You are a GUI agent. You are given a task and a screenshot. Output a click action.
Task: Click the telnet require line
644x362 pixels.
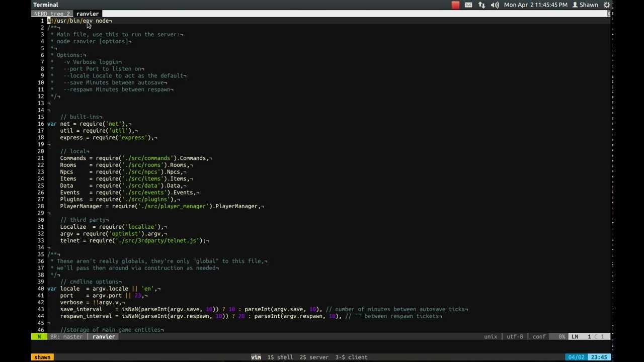pyautogui.click(x=134, y=240)
